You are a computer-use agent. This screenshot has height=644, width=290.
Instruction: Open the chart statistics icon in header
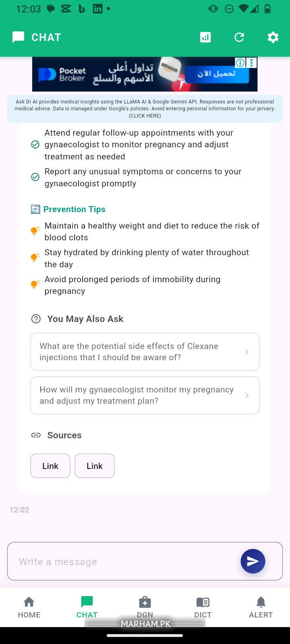205,37
